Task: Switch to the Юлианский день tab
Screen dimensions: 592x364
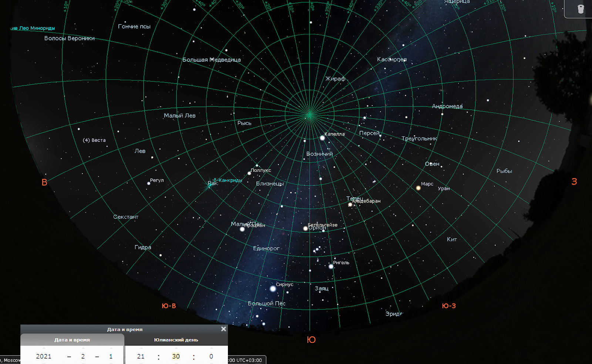Action: (176, 340)
